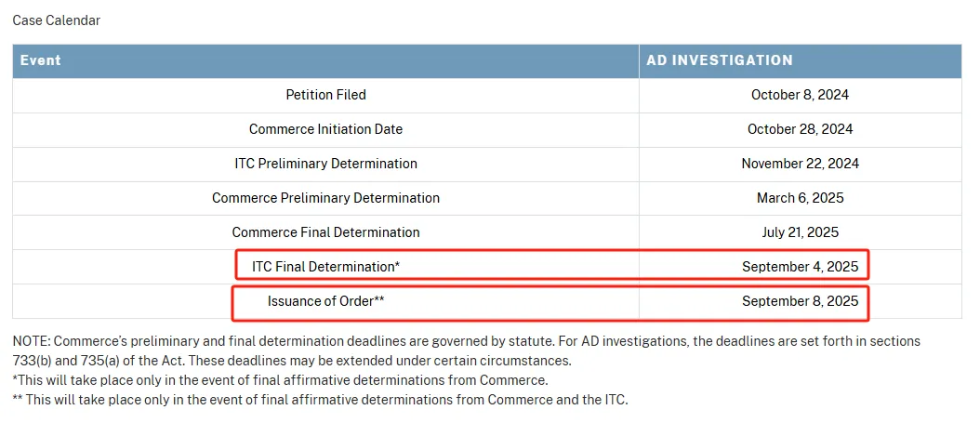Click the Commerce Initiation Date cell

pyautogui.click(x=325, y=129)
